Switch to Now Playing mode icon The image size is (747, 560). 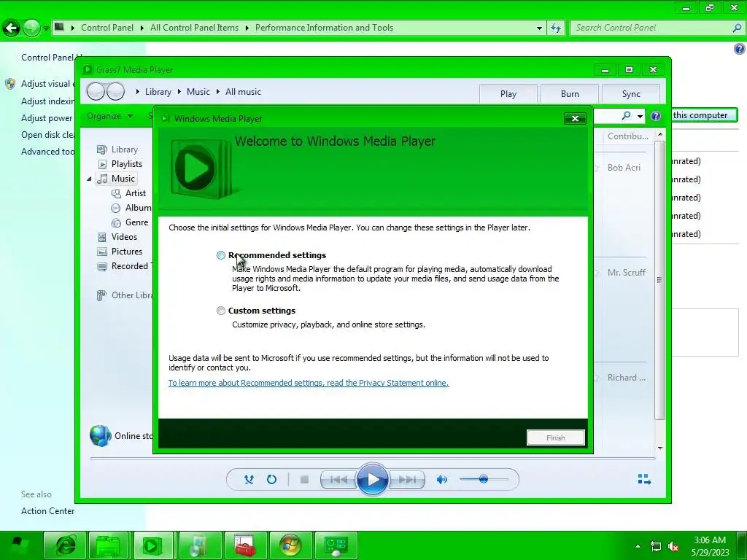(x=644, y=479)
